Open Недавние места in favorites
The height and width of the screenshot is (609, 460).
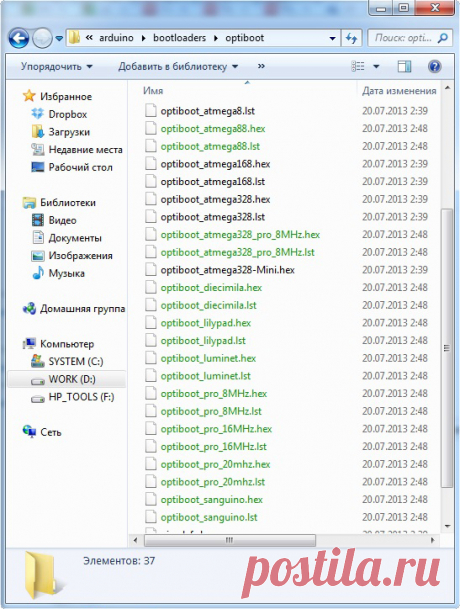coord(85,150)
